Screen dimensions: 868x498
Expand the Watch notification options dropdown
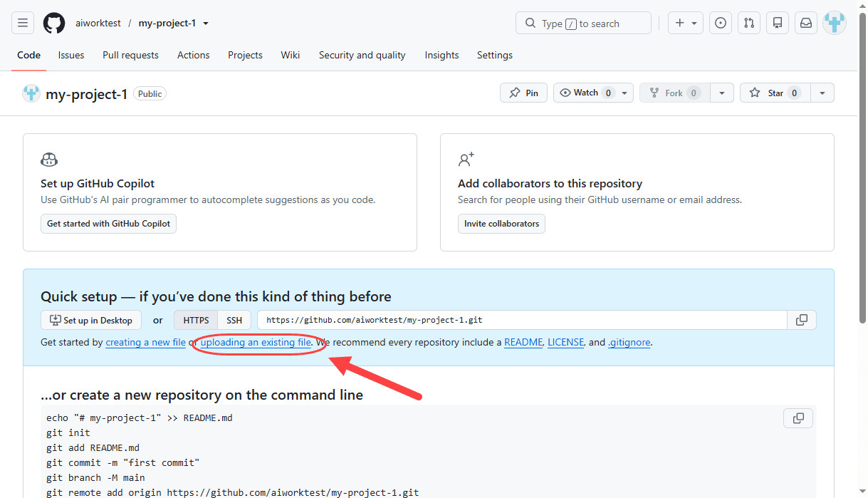pos(624,93)
